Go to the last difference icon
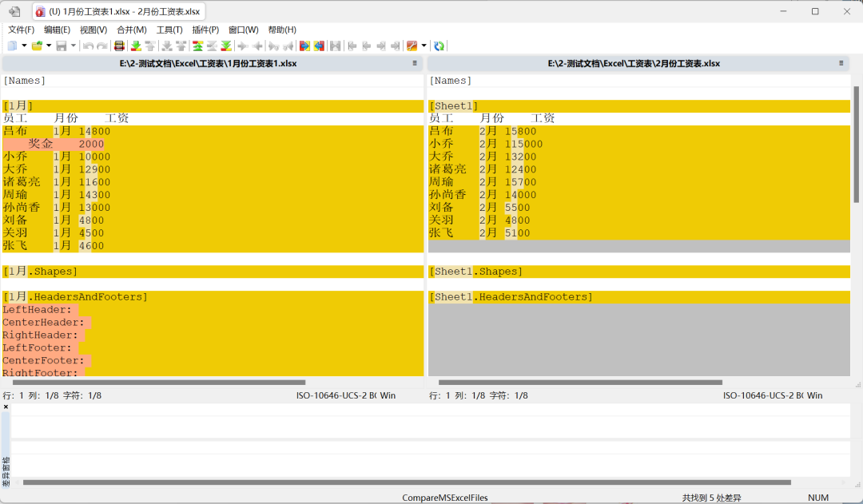Image resolution: width=863 pixels, height=504 pixels. pos(226,46)
